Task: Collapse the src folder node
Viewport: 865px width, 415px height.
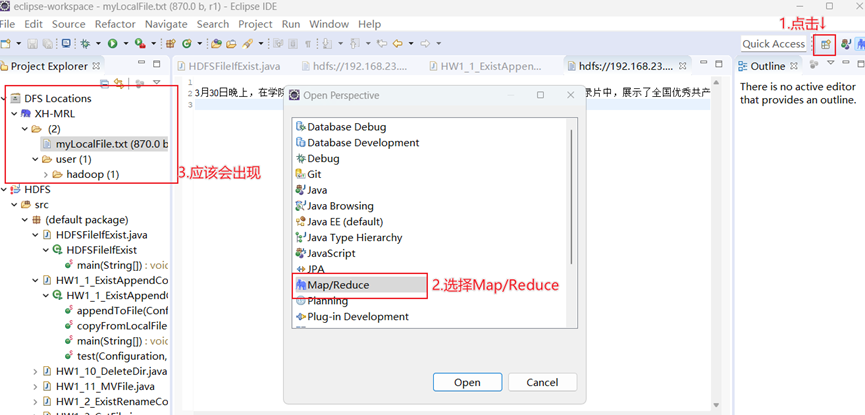Action: [14, 205]
